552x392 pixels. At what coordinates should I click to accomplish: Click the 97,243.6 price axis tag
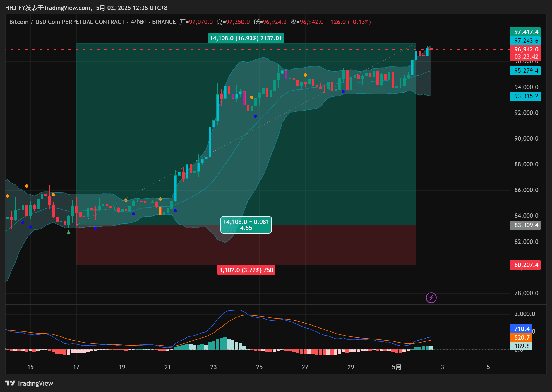(526, 41)
